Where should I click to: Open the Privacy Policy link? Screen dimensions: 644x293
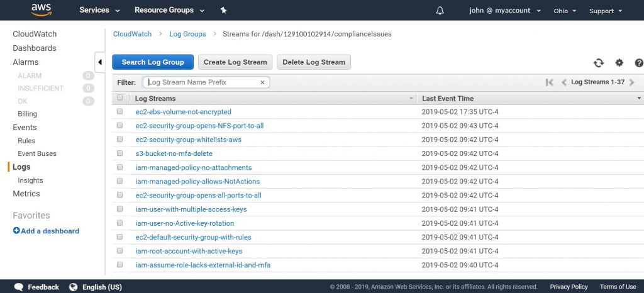coord(569,287)
